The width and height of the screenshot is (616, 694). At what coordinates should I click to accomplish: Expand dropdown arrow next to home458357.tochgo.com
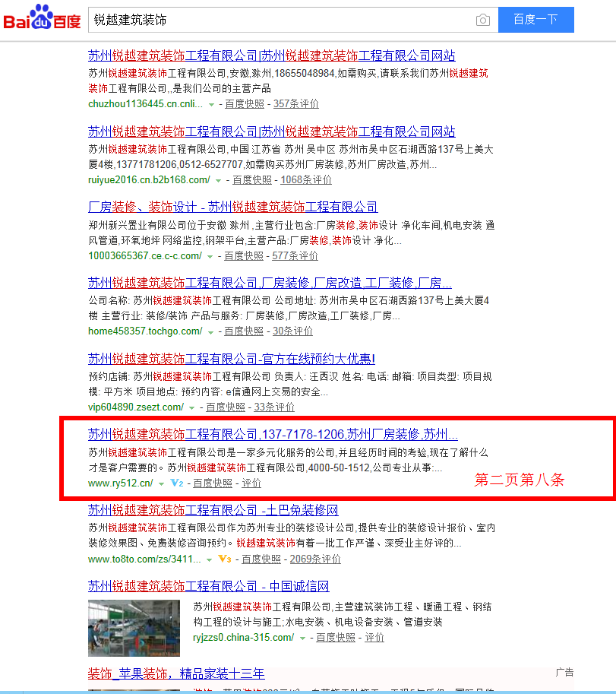pyautogui.click(x=211, y=332)
